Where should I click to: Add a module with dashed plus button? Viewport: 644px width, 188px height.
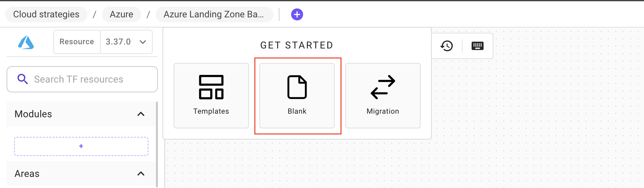point(81,146)
